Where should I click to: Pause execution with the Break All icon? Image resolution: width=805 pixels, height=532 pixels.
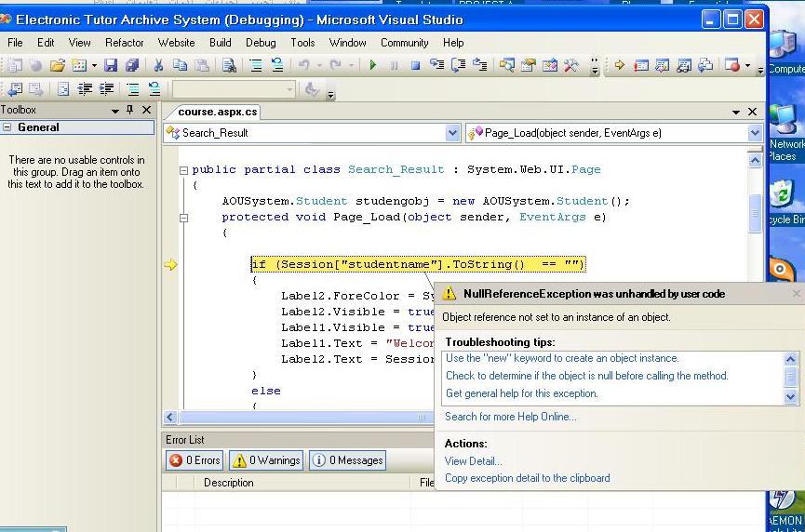pos(395,65)
